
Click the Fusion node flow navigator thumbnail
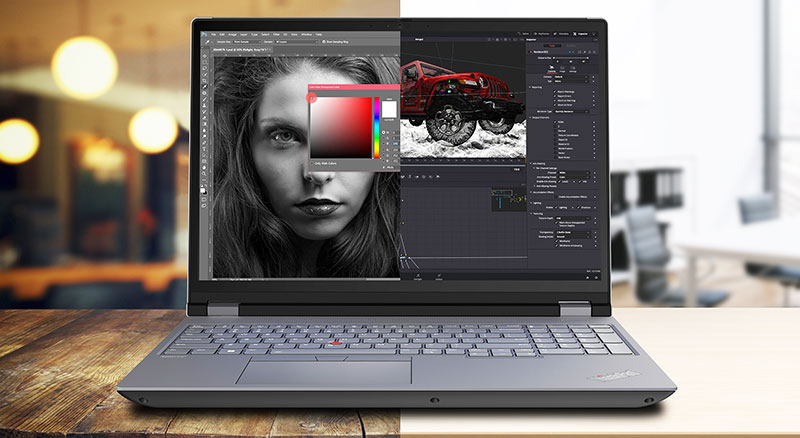509,200
